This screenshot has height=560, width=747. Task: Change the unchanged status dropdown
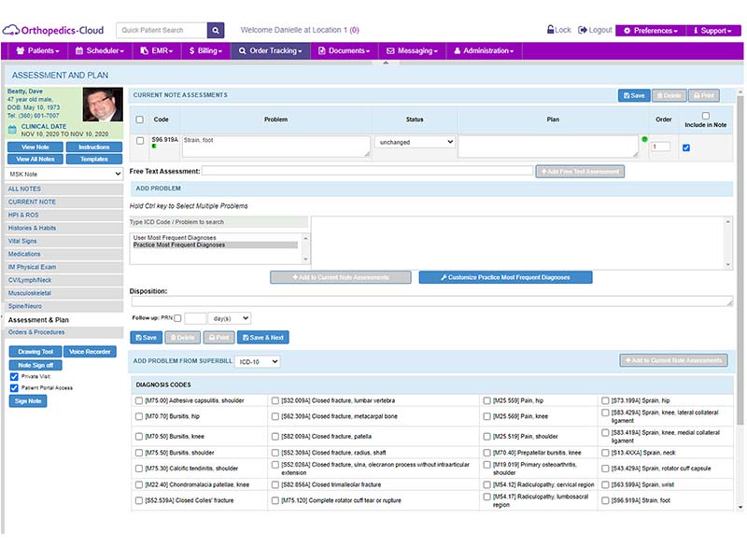(415, 142)
